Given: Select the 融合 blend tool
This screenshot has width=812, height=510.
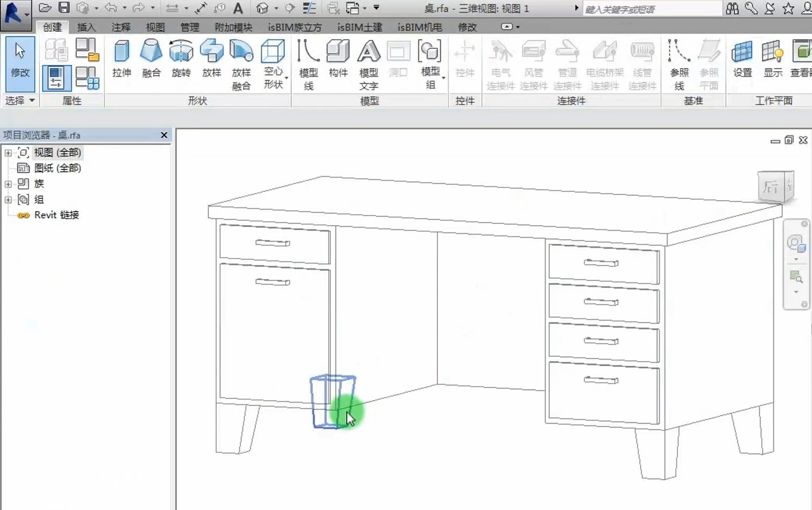Looking at the screenshot, I should [151, 59].
